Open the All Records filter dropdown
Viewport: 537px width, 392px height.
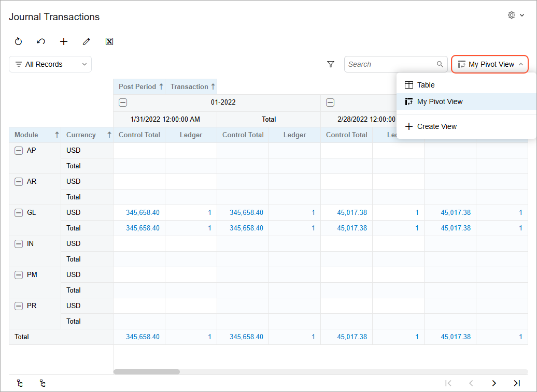coord(50,64)
